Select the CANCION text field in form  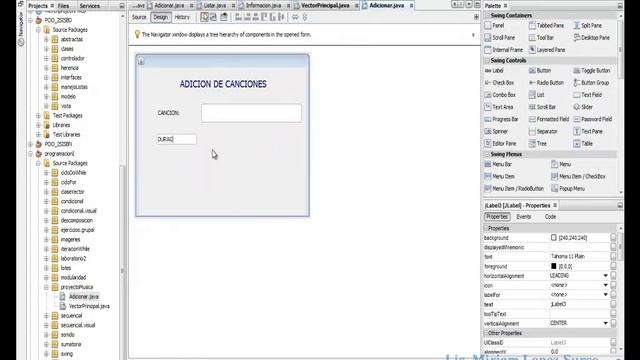pos(251,113)
